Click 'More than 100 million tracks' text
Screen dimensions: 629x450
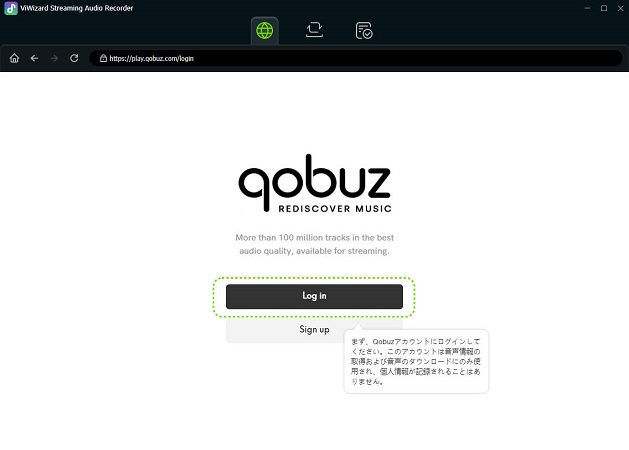coord(314,244)
